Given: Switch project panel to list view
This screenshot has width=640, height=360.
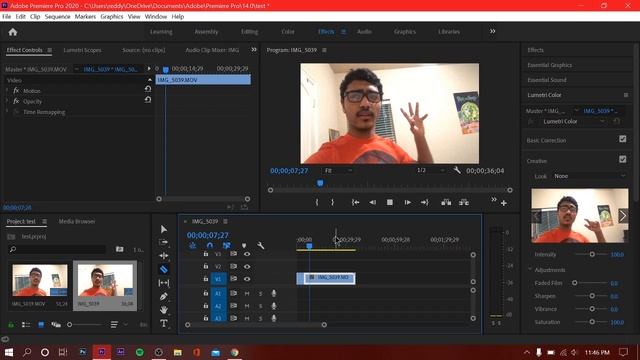Looking at the screenshot, I should (26, 324).
